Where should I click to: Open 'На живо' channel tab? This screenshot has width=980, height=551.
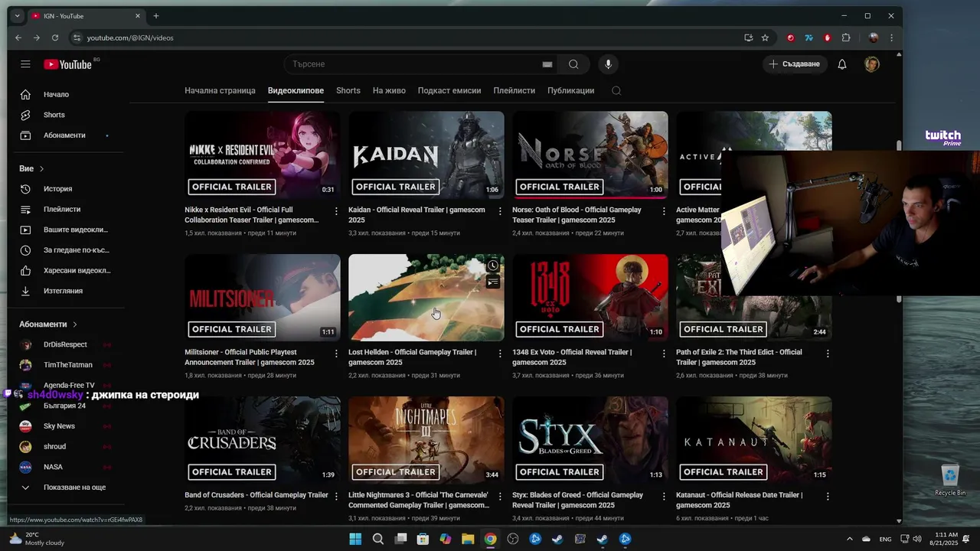[389, 90]
